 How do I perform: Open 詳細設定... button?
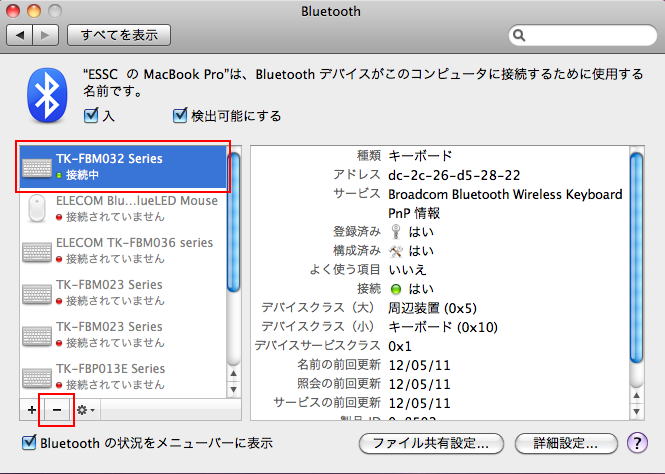(566, 443)
